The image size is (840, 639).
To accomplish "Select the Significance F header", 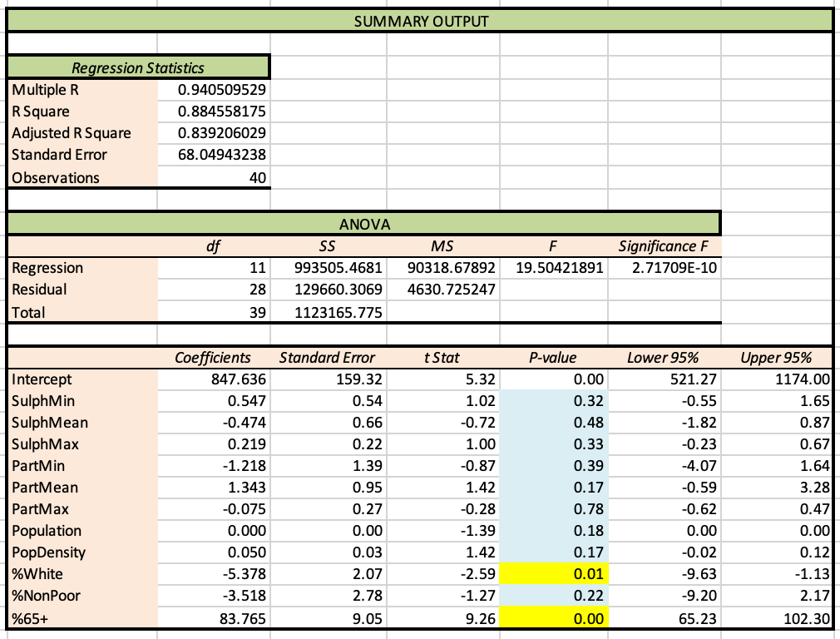I will [665, 246].
